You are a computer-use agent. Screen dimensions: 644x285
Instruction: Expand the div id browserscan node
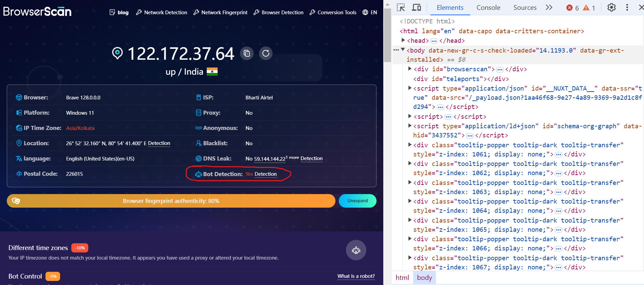pos(410,69)
